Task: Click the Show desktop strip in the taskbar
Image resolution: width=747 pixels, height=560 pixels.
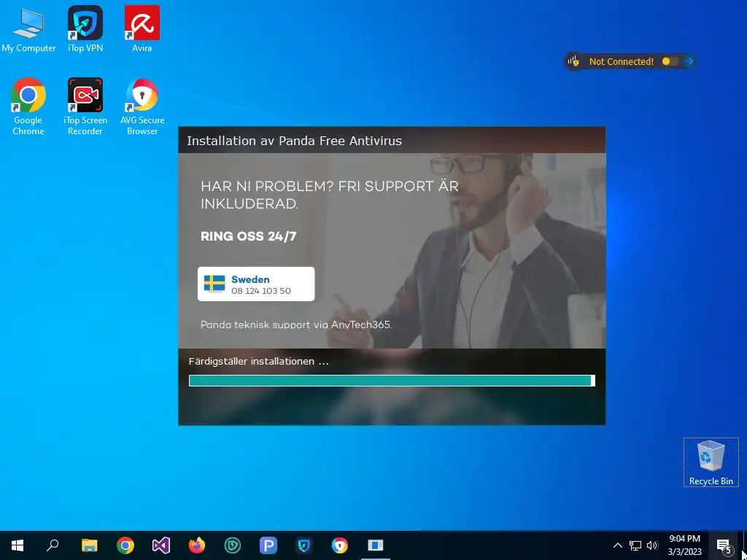Action: click(744, 545)
